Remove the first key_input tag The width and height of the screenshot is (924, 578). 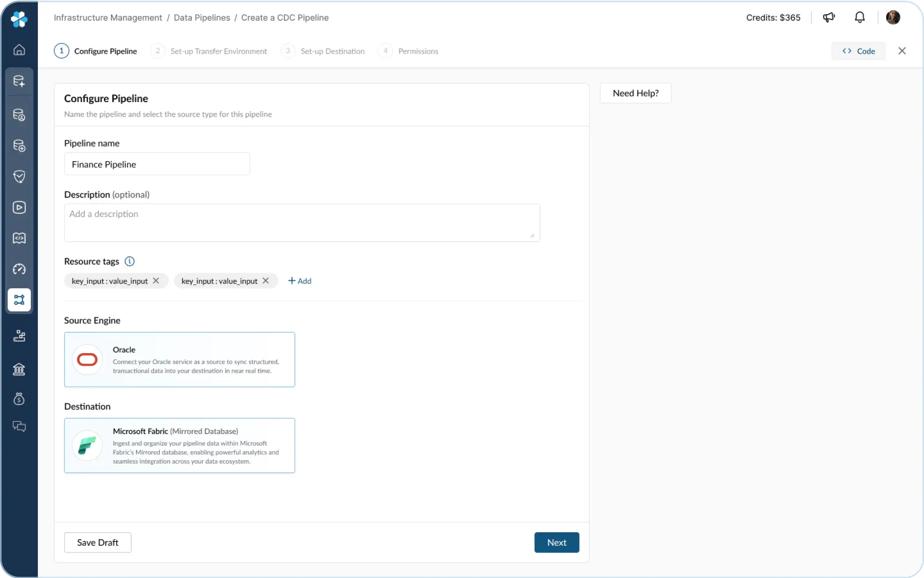pos(156,281)
